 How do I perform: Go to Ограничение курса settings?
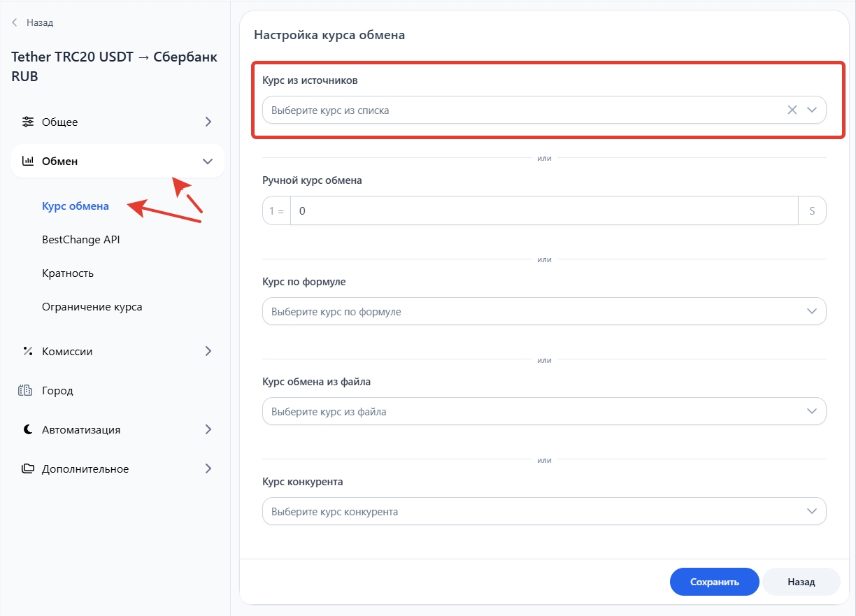pyautogui.click(x=92, y=307)
